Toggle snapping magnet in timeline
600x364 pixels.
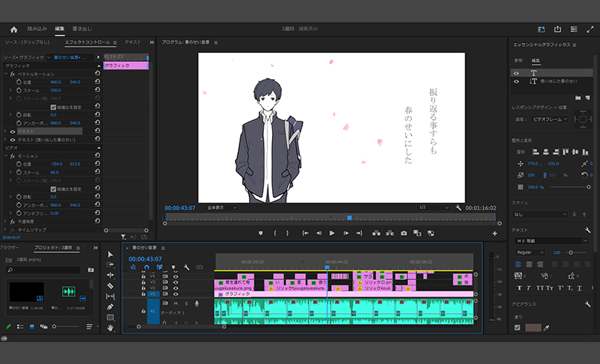pos(146,267)
